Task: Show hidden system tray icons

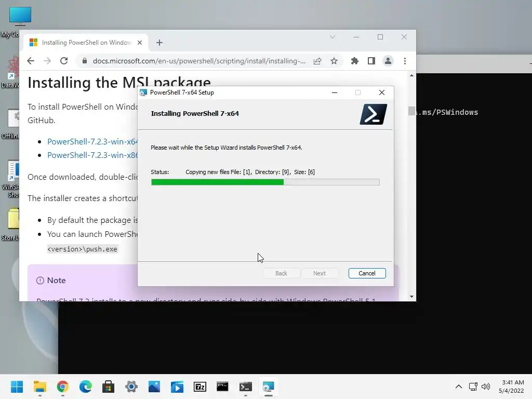Action: click(459, 387)
